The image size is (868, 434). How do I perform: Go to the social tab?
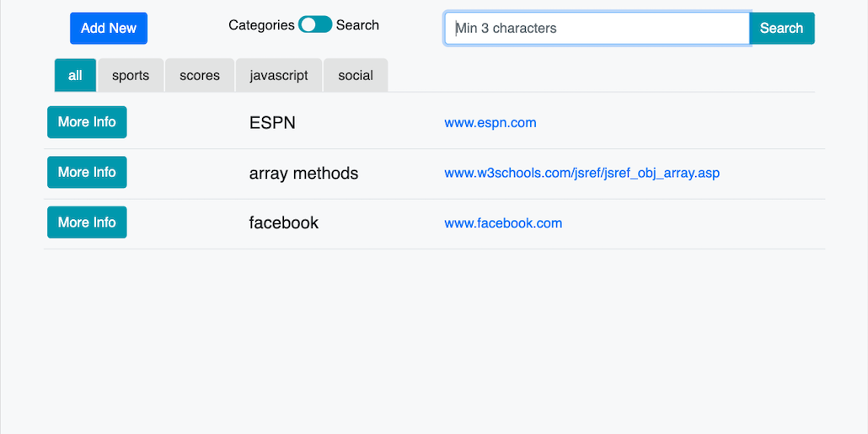(x=356, y=76)
